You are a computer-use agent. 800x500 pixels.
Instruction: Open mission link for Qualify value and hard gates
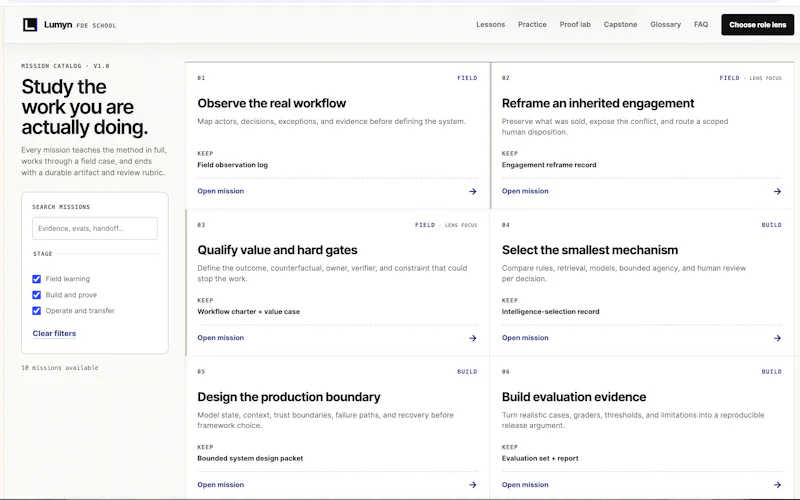[x=220, y=338]
